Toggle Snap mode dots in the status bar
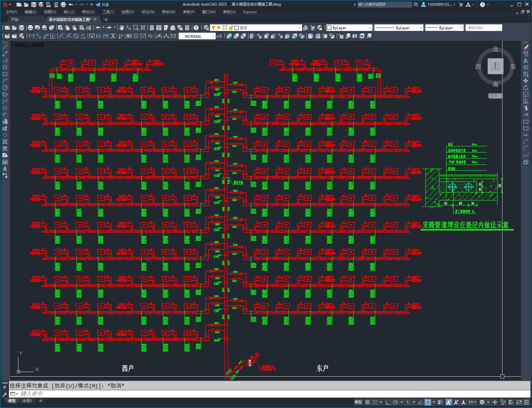This screenshot has width=532, height=408. tap(375, 402)
